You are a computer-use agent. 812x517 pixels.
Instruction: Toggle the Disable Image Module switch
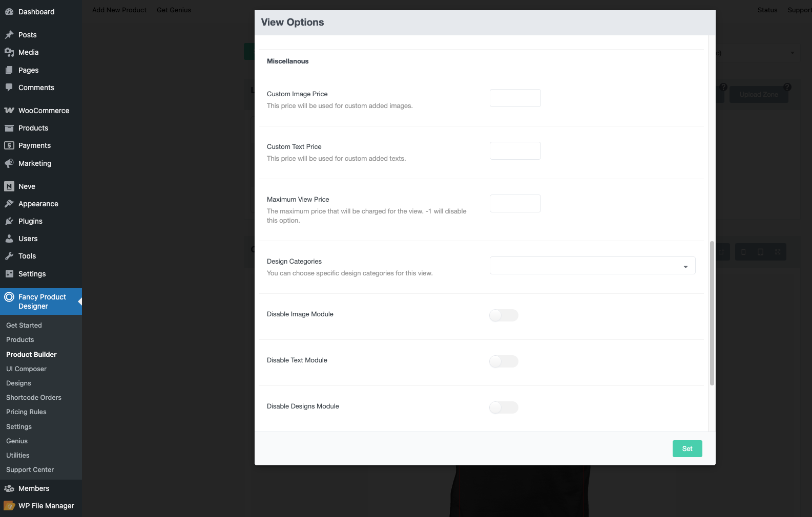point(504,315)
